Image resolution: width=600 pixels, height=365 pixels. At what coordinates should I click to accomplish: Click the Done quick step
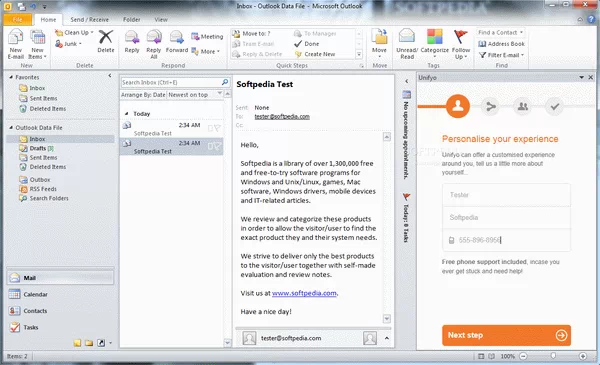(307, 44)
